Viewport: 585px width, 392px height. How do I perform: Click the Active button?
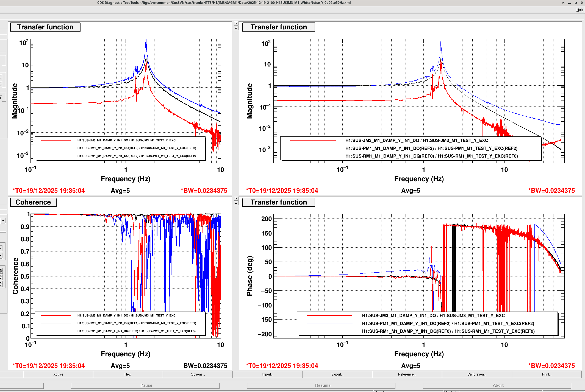58,374
